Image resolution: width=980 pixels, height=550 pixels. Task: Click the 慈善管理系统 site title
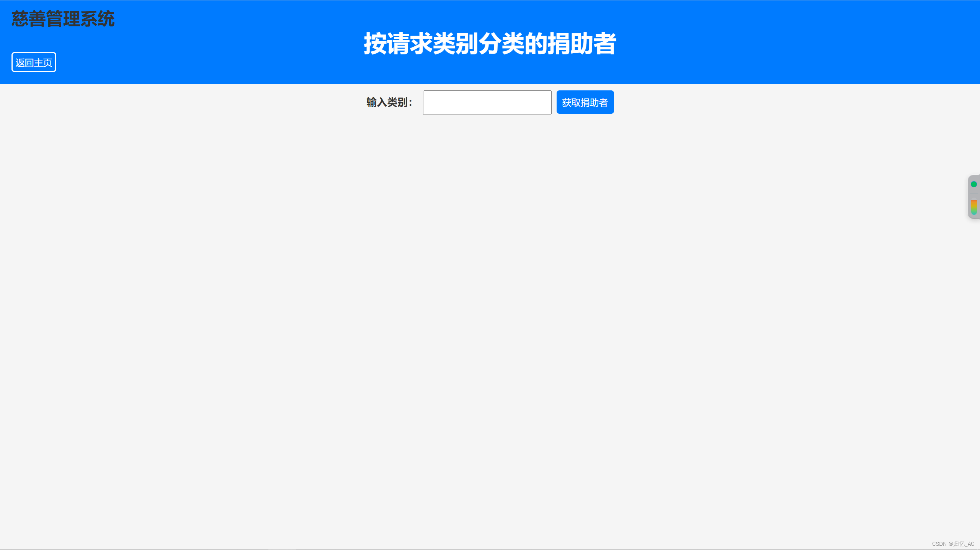point(63,19)
